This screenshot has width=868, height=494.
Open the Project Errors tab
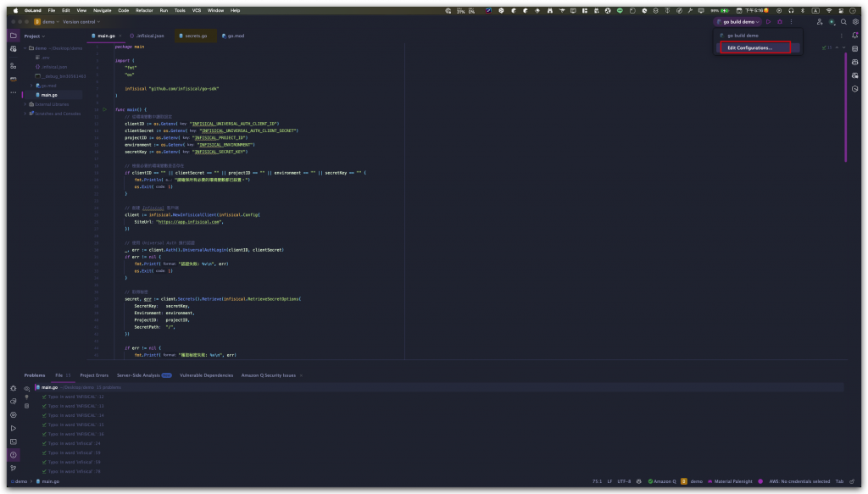(x=94, y=375)
